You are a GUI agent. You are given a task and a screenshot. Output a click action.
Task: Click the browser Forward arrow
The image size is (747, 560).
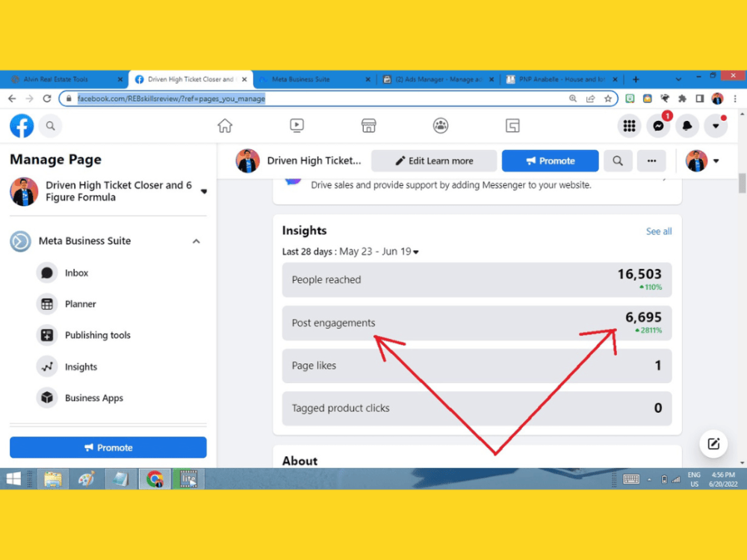coord(30,99)
